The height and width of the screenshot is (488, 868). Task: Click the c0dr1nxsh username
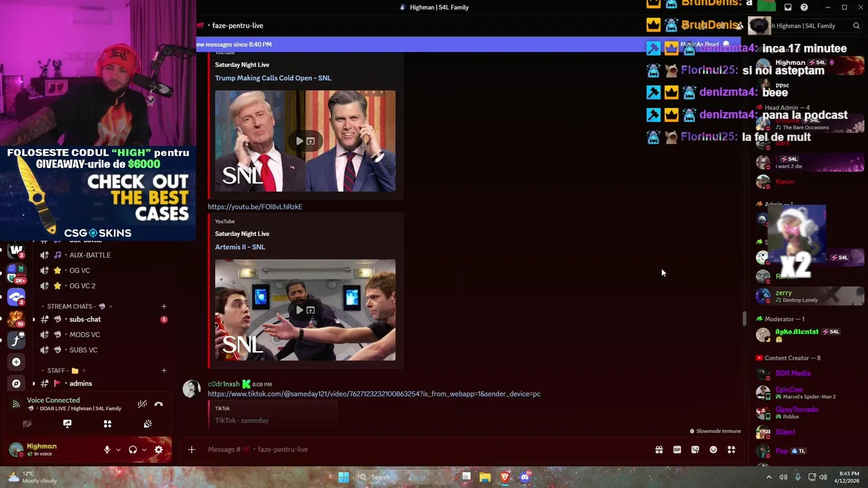point(224,384)
